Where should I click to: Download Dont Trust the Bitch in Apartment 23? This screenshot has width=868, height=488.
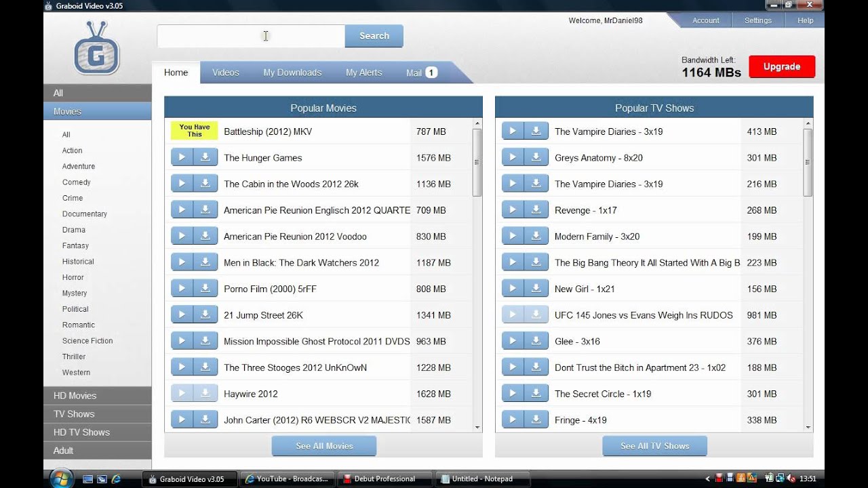pos(536,367)
